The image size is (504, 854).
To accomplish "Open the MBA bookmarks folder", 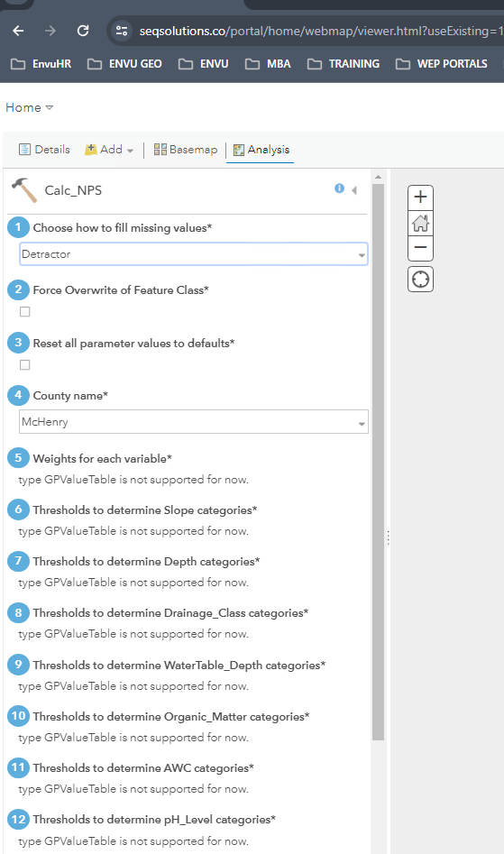I will click(268, 64).
